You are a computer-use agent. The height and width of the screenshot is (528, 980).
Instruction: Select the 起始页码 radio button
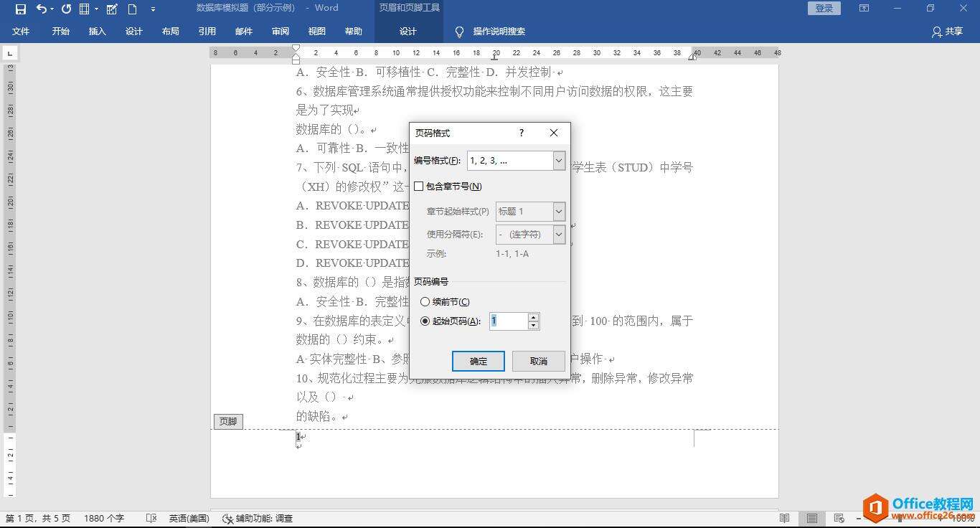pos(425,321)
